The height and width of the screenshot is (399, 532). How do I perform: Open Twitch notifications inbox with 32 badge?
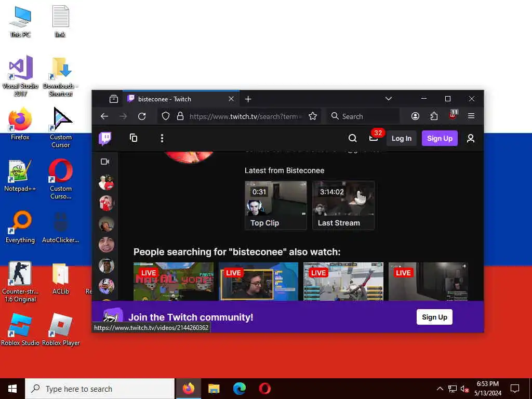tap(374, 137)
